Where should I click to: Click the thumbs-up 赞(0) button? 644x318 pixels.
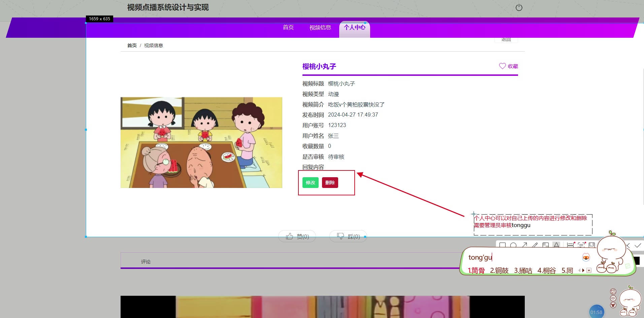point(297,236)
